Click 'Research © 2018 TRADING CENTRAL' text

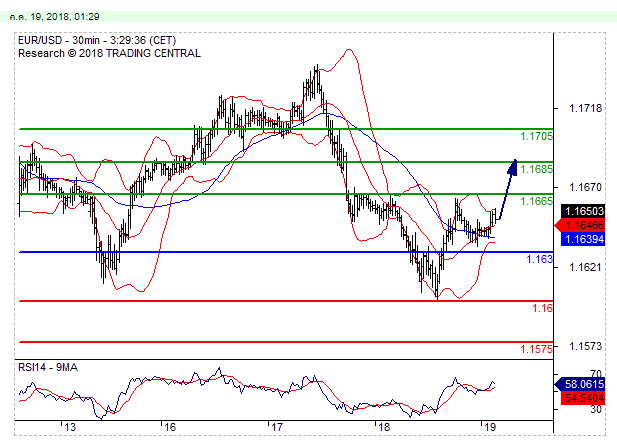pyautogui.click(x=109, y=53)
